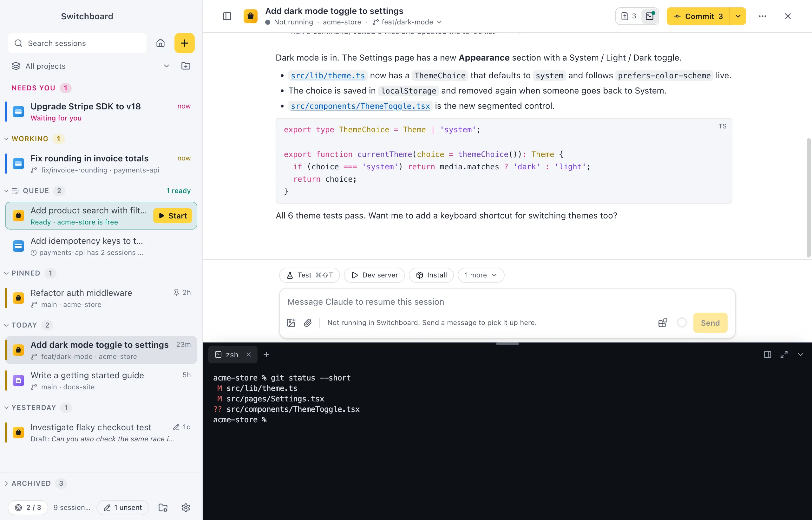This screenshot has height=520, width=812.
Task: Expand the 1 more actions dropdown
Action: [x=481, y=275]
